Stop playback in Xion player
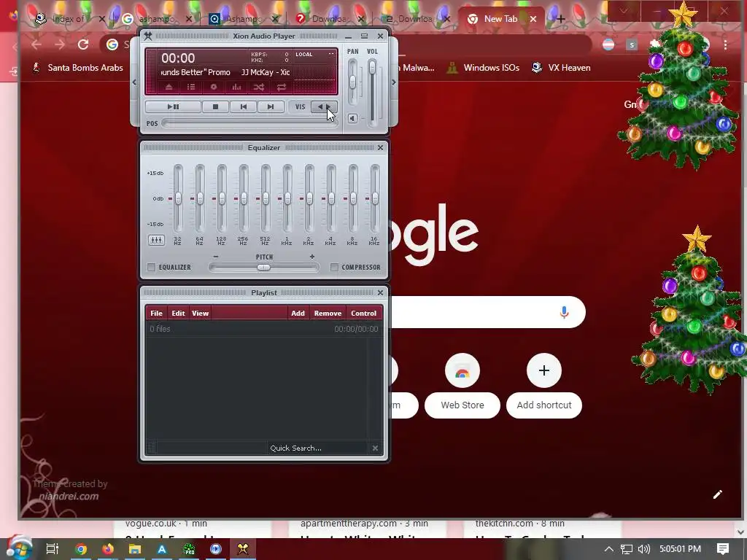 [x=215, y=106]
